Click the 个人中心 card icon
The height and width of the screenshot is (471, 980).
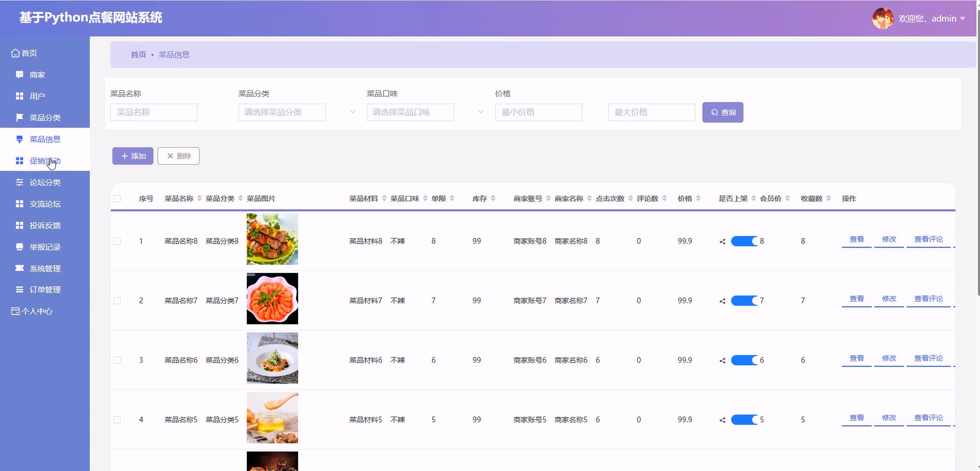pyautogui.click(x=15, y=311)
